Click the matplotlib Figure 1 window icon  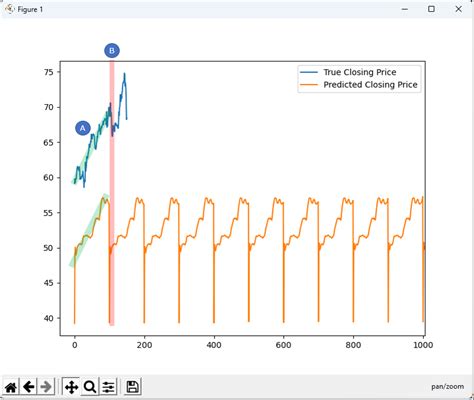point(9,9)
